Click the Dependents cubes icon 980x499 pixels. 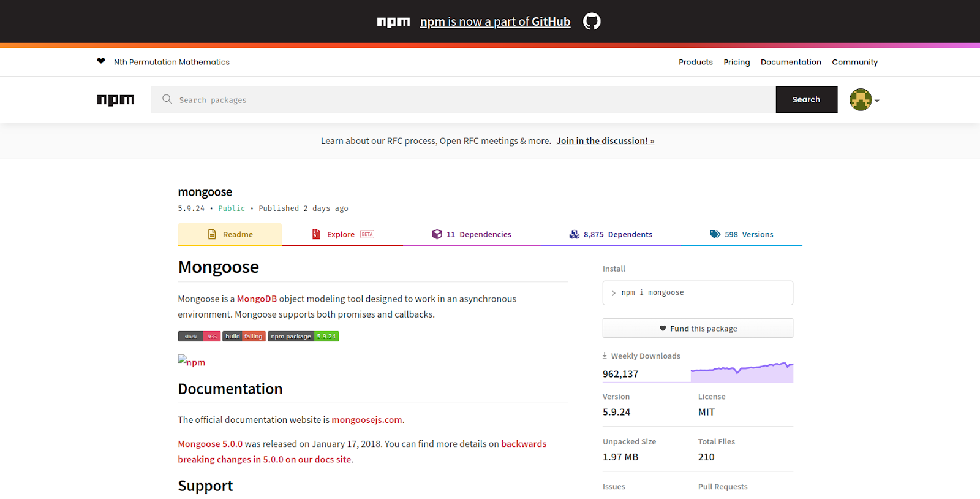coord(574,234)
